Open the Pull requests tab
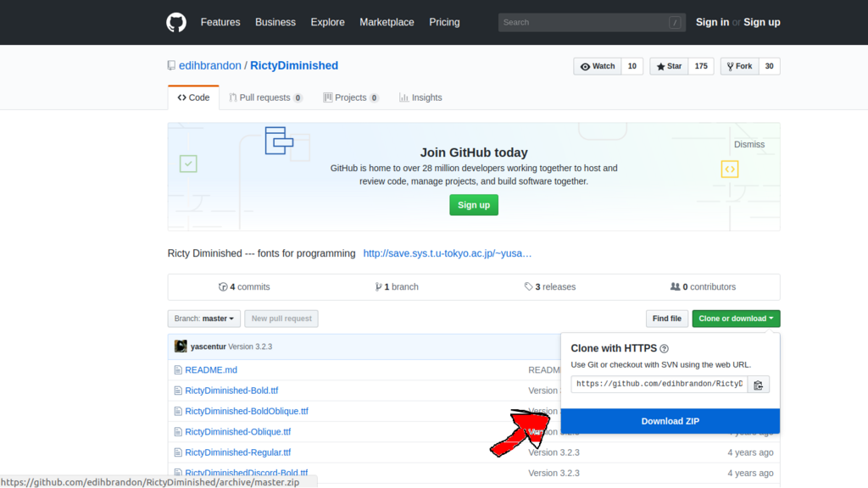 coord(265,97)
